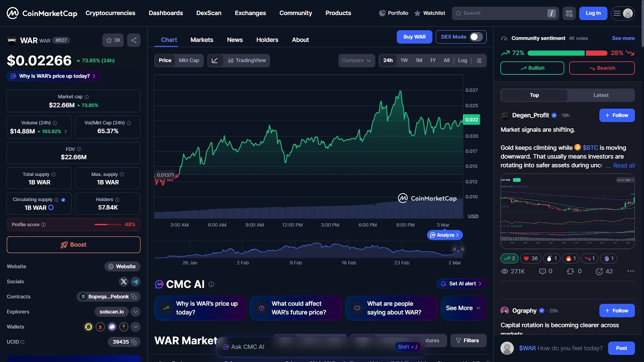Expand more wallets chevron
The image size is (644, 362).
coord(135,327)
